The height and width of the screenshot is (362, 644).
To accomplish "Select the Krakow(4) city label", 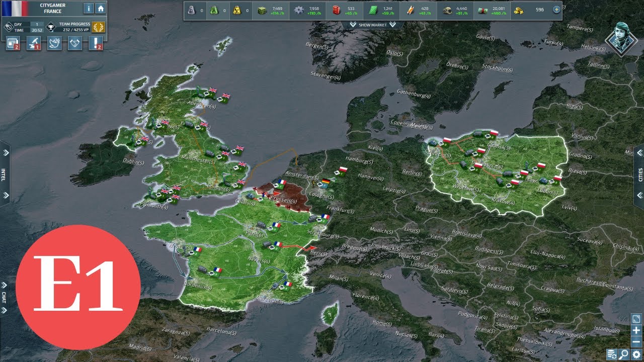I will click(504, 202).
